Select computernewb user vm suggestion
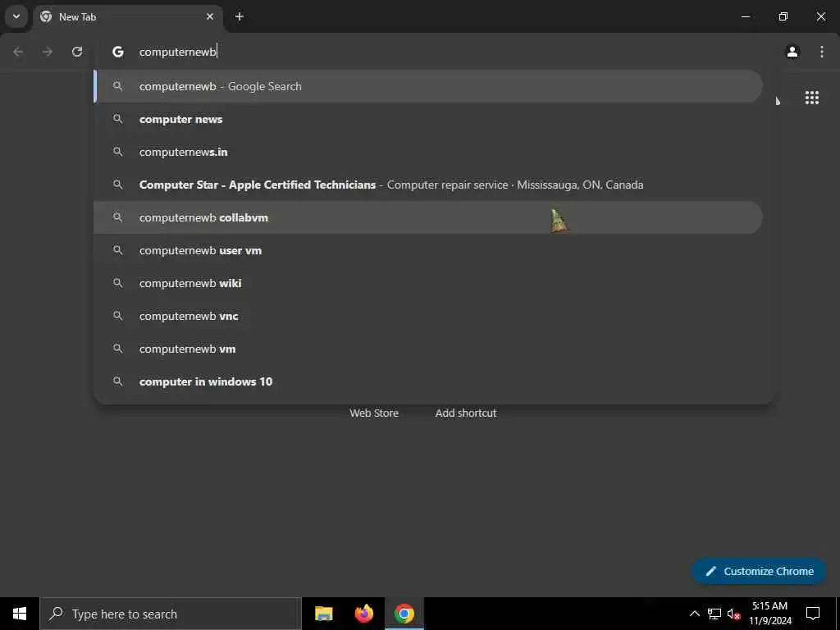 tap(428, 250)
